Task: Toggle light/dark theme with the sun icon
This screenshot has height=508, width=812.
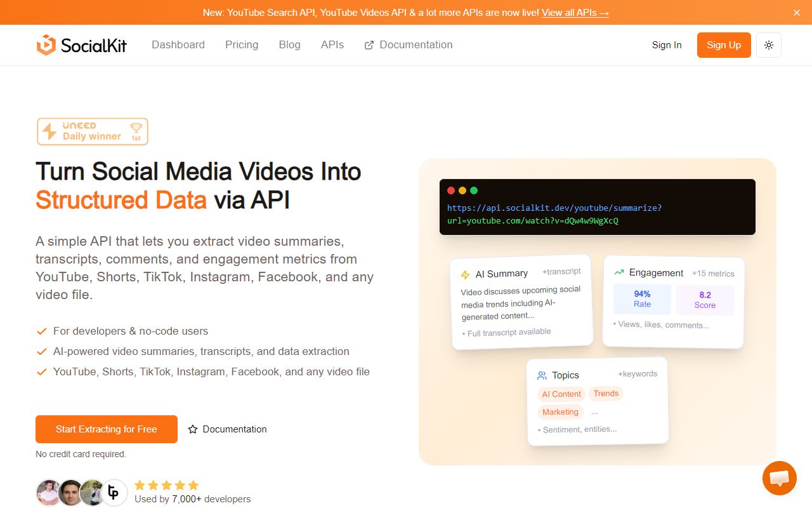Action: 768,45
